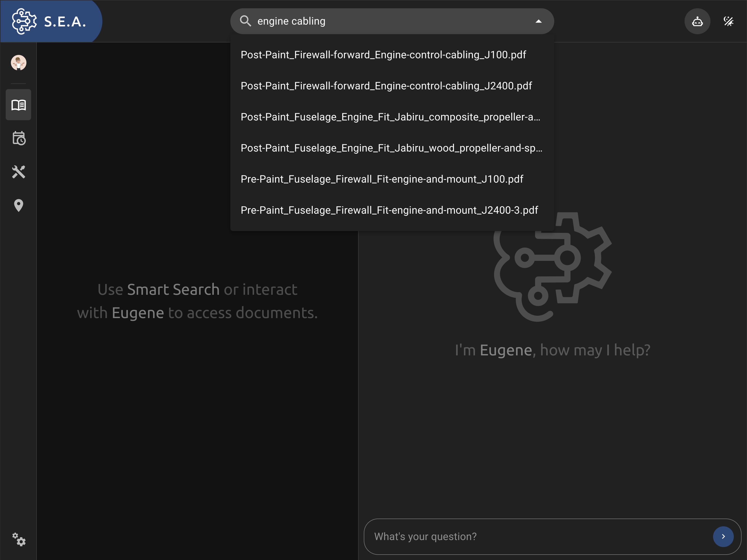
Task: Open the calendar schedule sidebar icon
Action: (19, 138)
